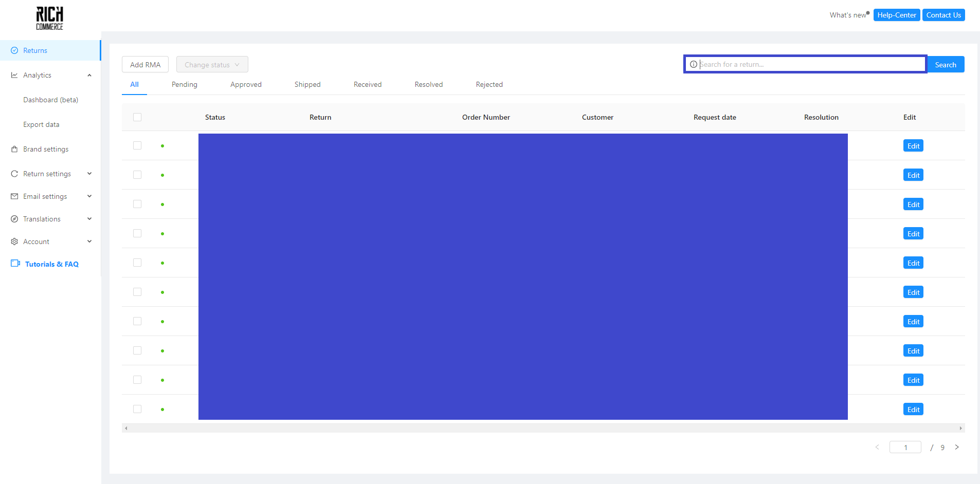Open the What's new link
Screen dimensions: 980x484
tap(848, 15)
